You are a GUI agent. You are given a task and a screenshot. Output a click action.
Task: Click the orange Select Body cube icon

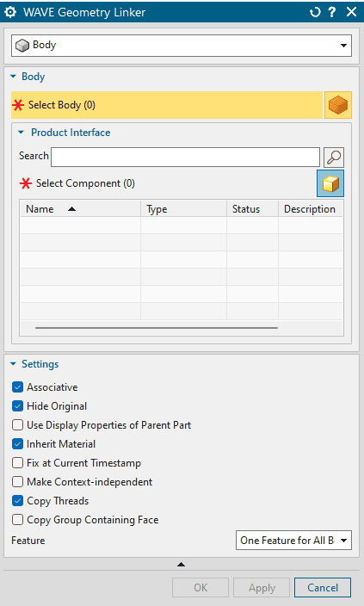click(x=338, y=105)
